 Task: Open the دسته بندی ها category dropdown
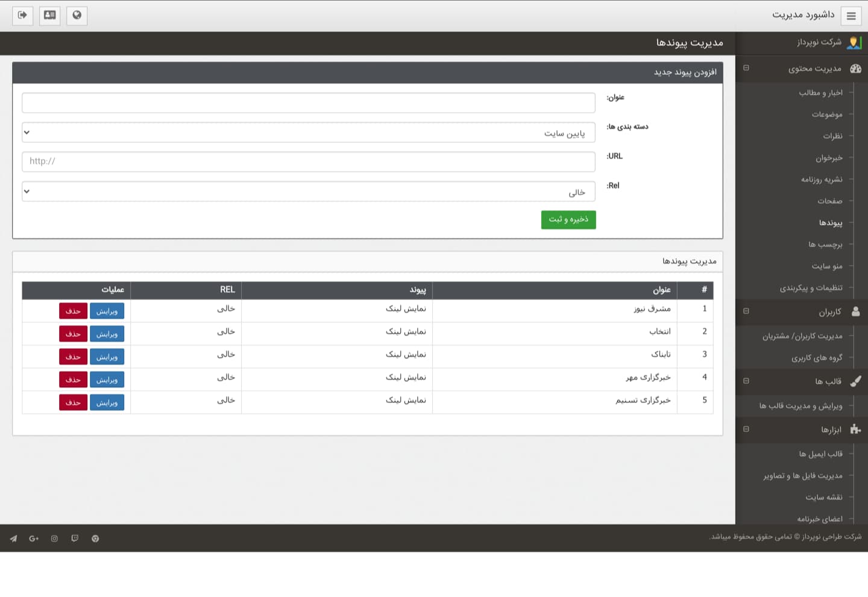tap(308, 133)
